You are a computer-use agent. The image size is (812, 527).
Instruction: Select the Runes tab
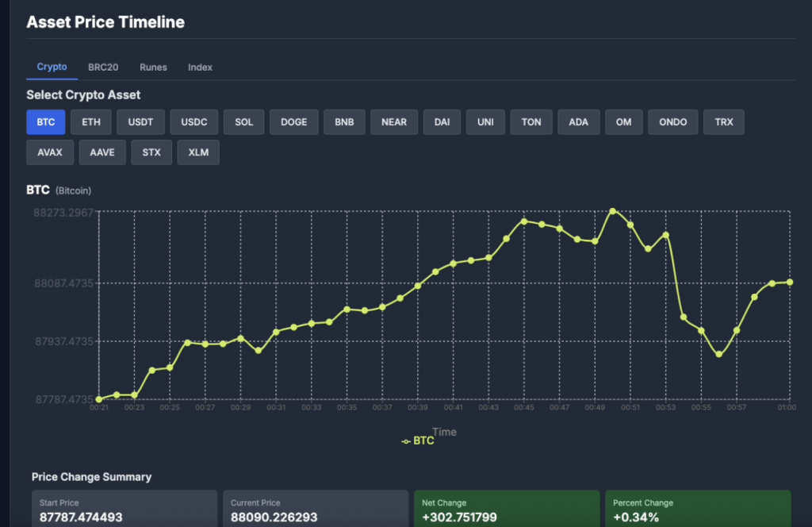[x=153, y=67]
